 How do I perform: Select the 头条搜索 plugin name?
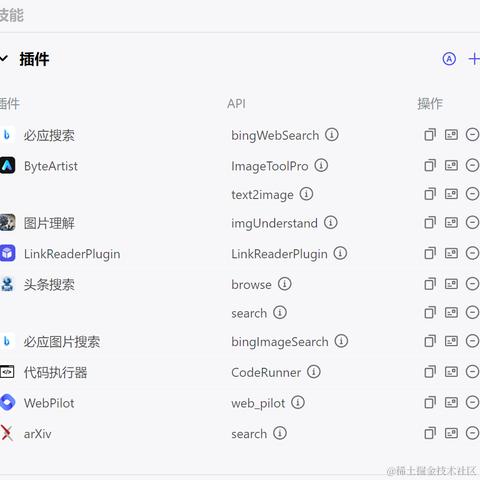pyautogui.click(x=49, y=284)
